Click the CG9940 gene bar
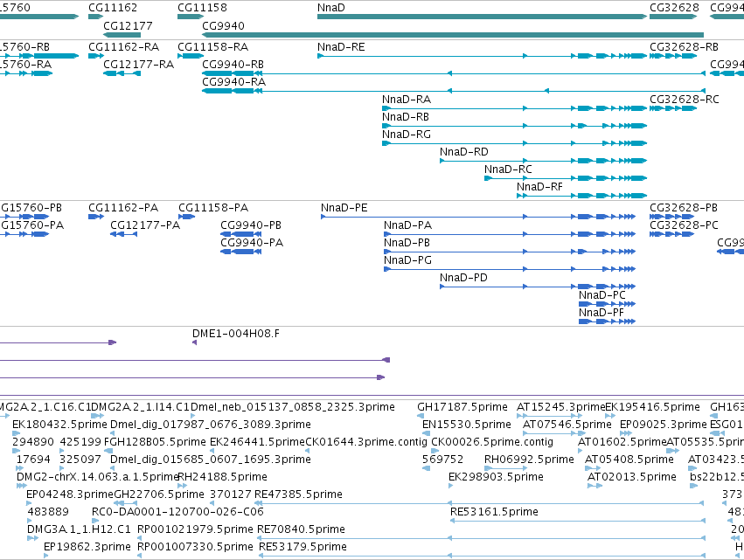744x560 pixels. pos(453,35)
